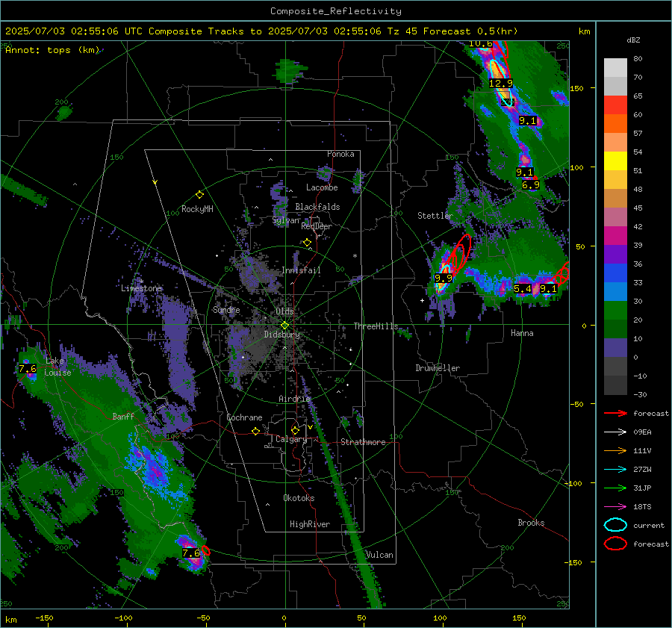
Task: Click the small red ellipse beside the southern 7.6 storm
Action: [206, 550]
